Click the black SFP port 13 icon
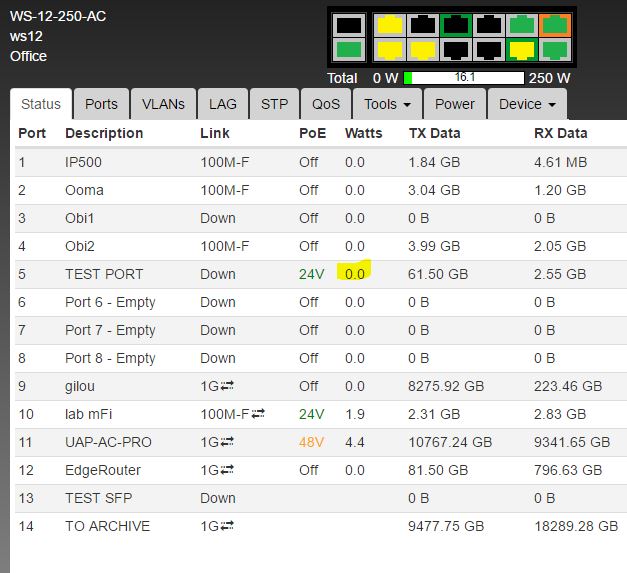 coord(349,25)
